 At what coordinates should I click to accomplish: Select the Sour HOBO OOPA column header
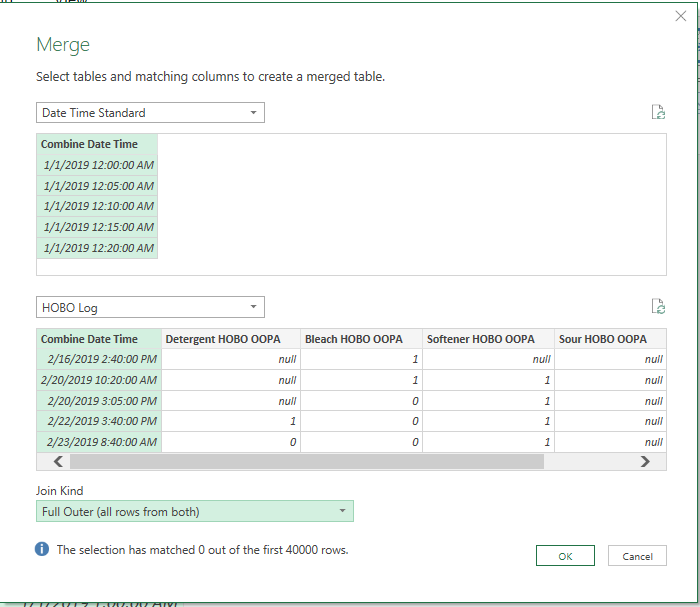[x=602, y=339]
